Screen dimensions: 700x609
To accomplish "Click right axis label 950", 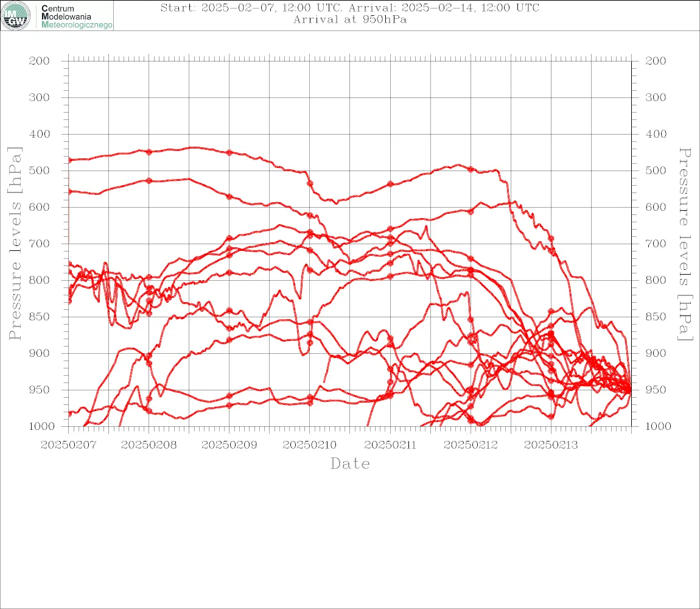I will click(656, 390).
